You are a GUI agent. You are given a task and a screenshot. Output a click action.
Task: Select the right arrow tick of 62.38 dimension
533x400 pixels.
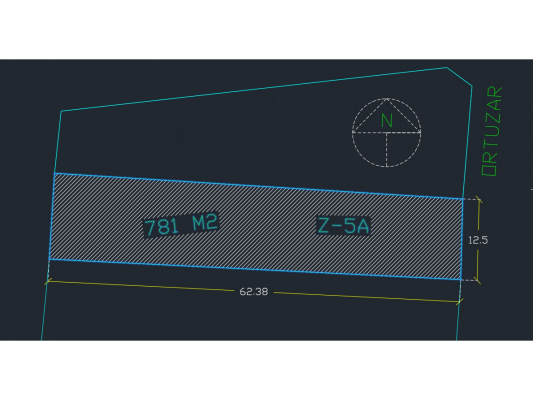[x=459, y=301]
